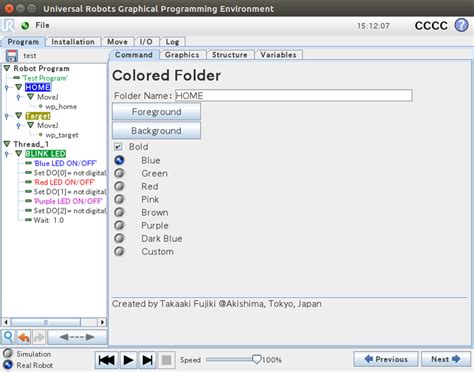Click the Speed slider handle

point(256,359)
